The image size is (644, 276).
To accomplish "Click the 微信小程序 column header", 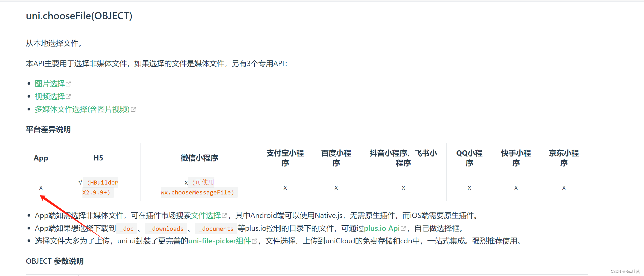I will (199, 158).
